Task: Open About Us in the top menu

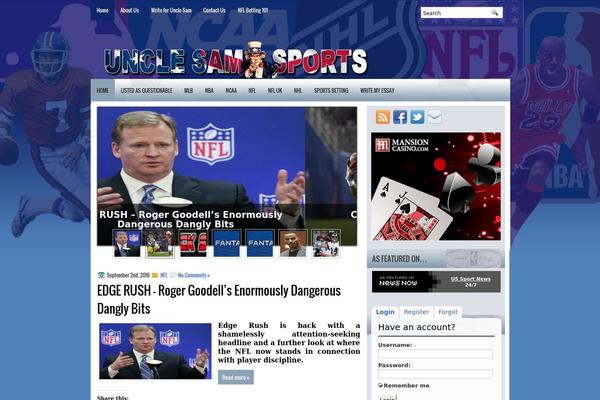Action: tap(129, 10)
